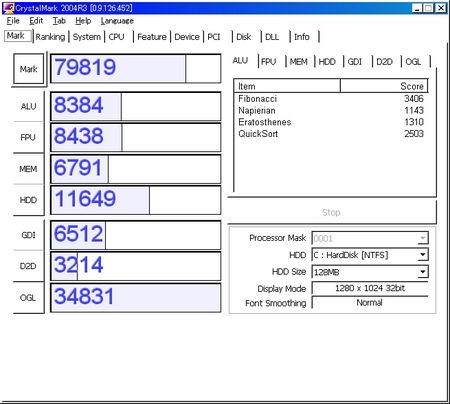Run the ALU benchmark button
The width and height of the screenshot is (450, 404).
click(x=28, y=106)
